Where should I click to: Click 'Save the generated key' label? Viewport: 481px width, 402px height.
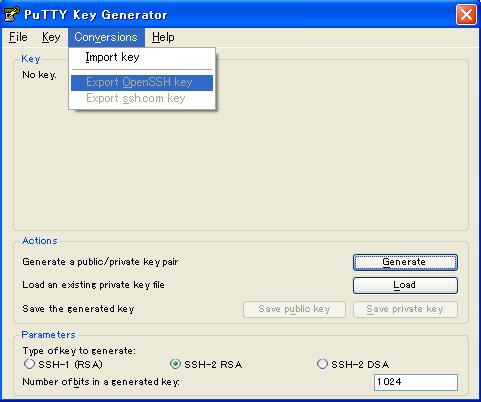click(78, 309)
